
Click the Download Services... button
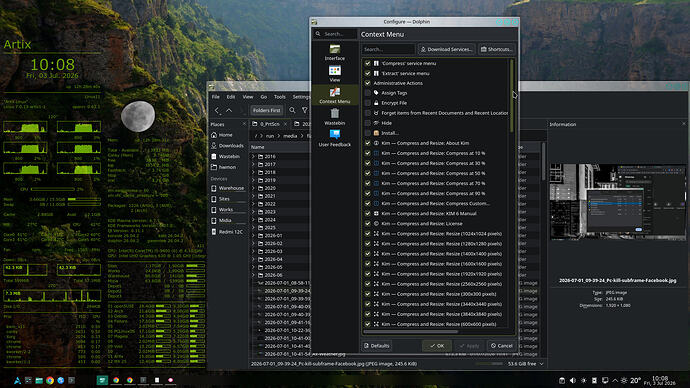coord(446,49)
